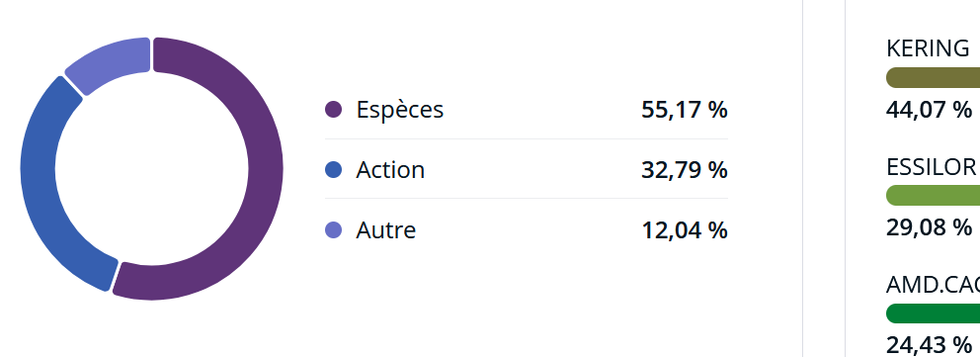Screen dimensions: 980x357
Task: Click the 55,17 % value
Action: 685,110
